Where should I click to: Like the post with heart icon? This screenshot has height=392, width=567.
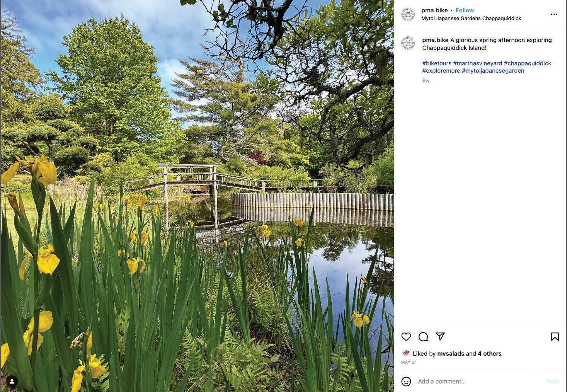click(406, 337)
